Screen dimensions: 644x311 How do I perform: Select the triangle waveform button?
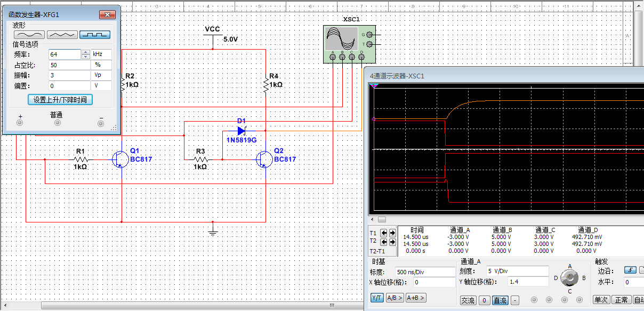62,35
